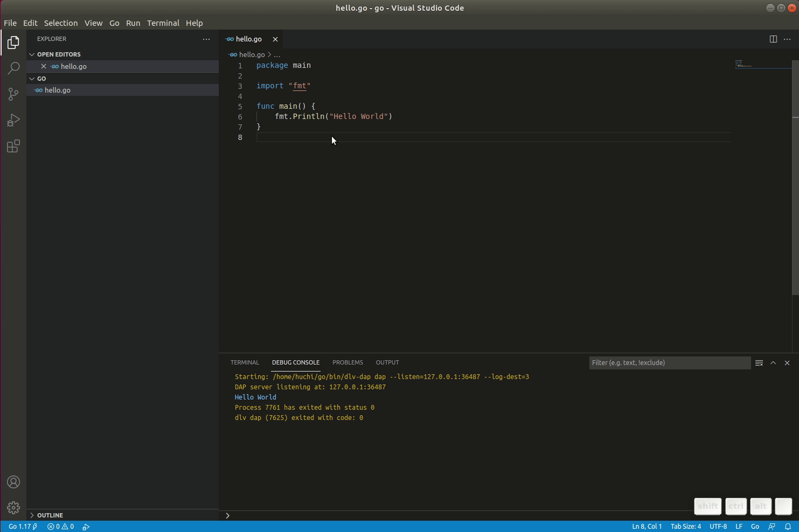Open the File menu
The image size is (799, 532).
[10, 23]
